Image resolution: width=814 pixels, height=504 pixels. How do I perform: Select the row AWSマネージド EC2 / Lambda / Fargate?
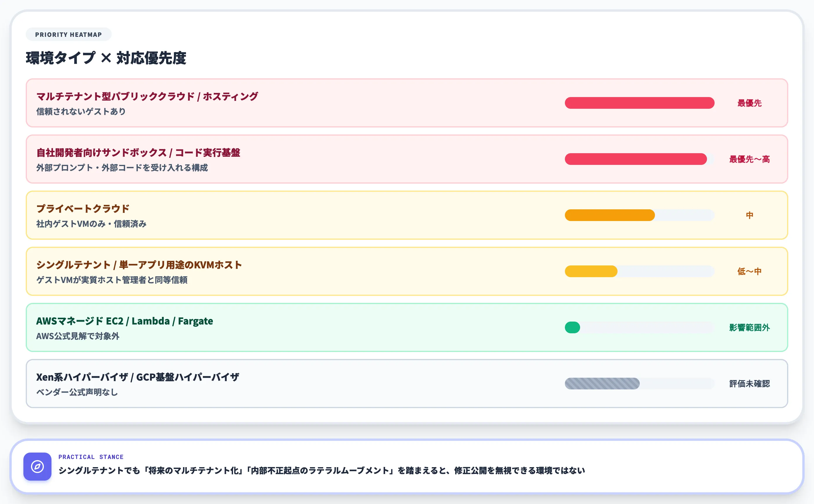407,327
